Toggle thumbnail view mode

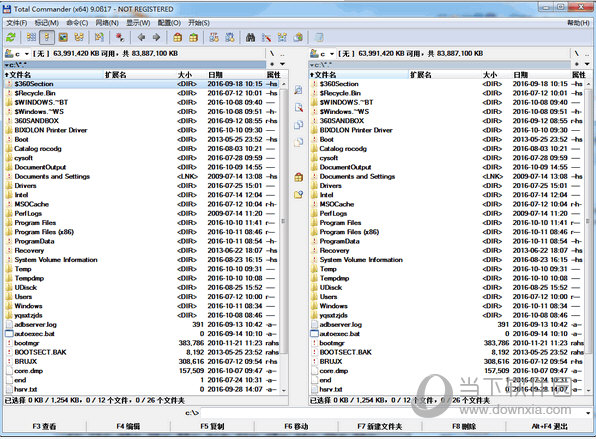63,37
